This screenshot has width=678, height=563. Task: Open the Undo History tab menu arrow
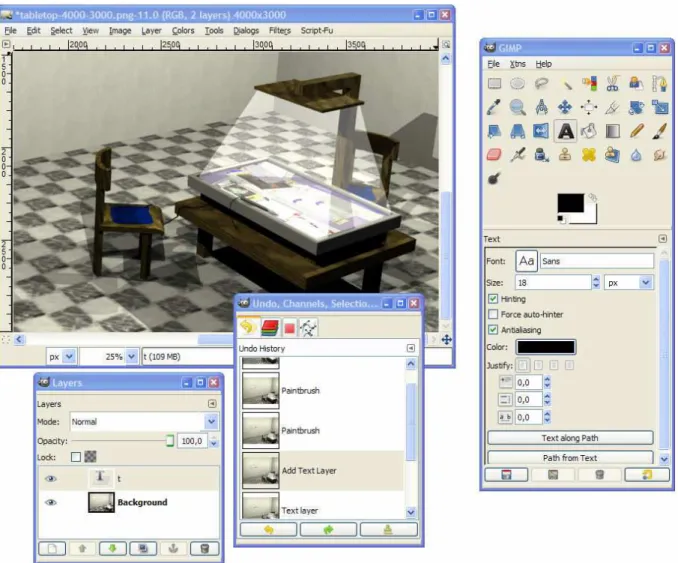(411, 348)
